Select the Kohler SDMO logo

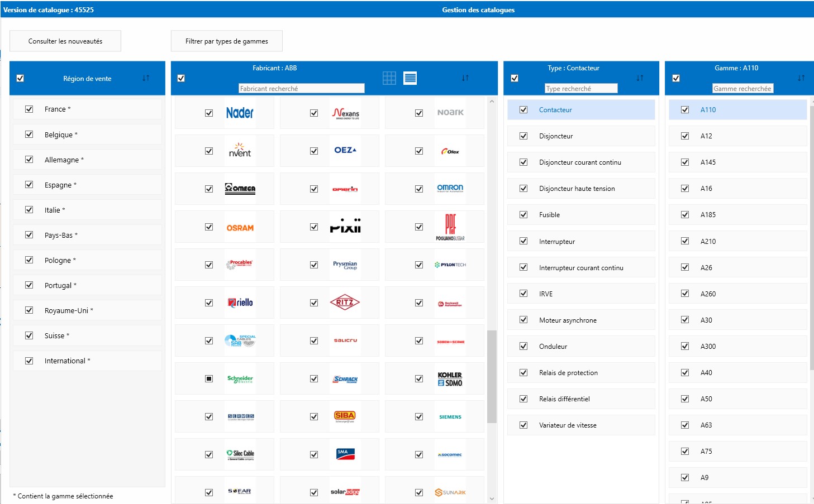point(450,378)
